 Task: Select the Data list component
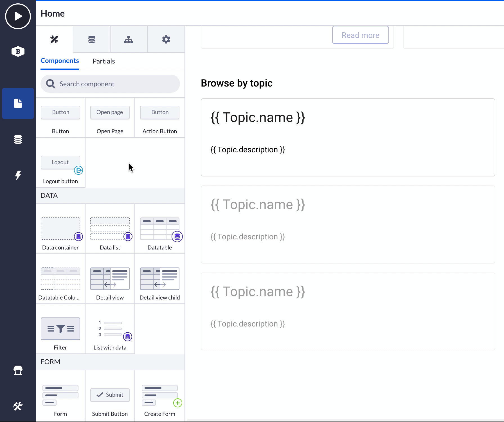pyautogui.click(x=110, y=229)
